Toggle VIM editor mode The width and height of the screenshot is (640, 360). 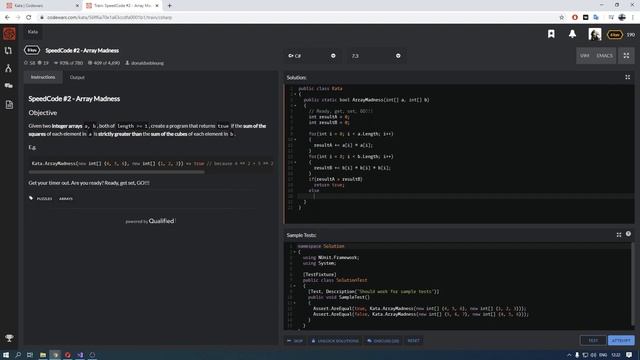tap(584, 56)
